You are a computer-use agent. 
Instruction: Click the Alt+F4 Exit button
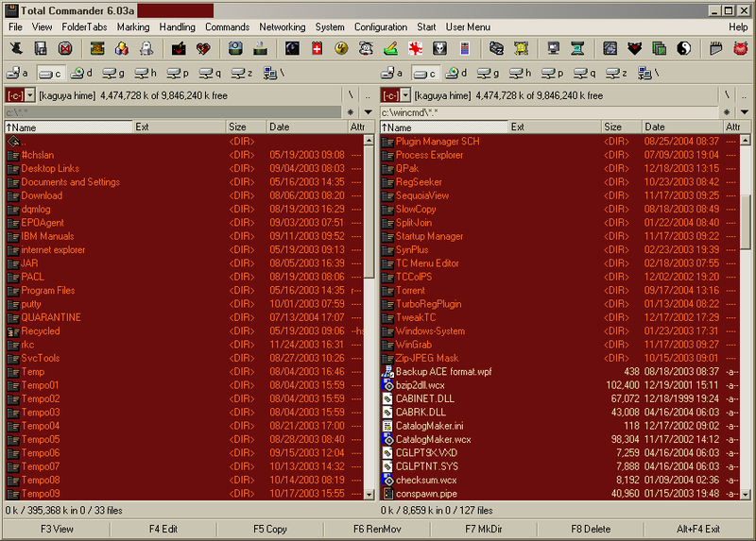(698, 529)
